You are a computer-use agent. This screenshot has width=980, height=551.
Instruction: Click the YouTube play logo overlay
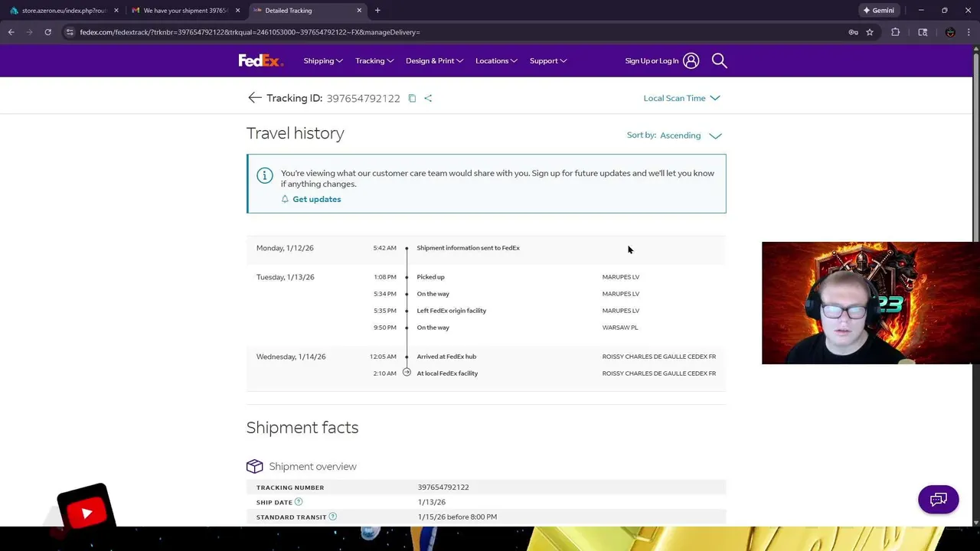click(x=86, y=511)
